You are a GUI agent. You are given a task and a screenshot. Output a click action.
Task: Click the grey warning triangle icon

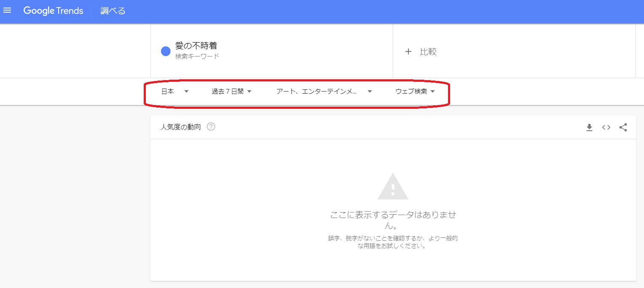[393, 186]
